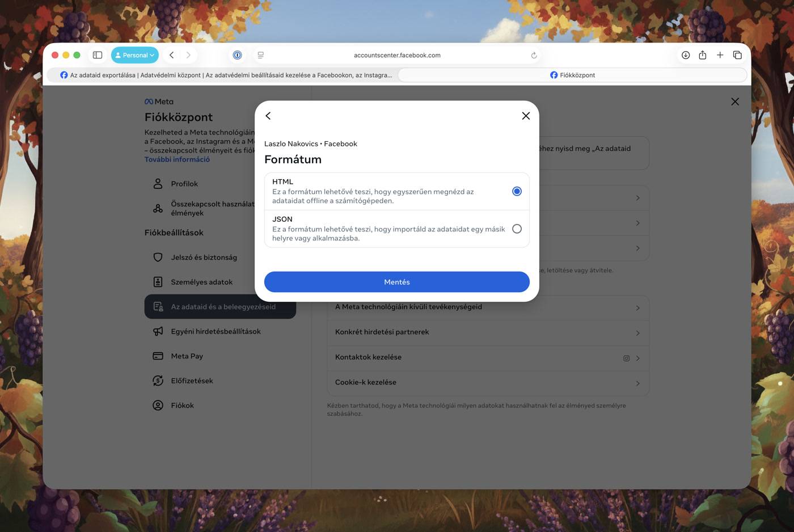Switch to the Az adataid exportálása tab
The width and height of the screenshot is (794, 532).
[223, 75]
